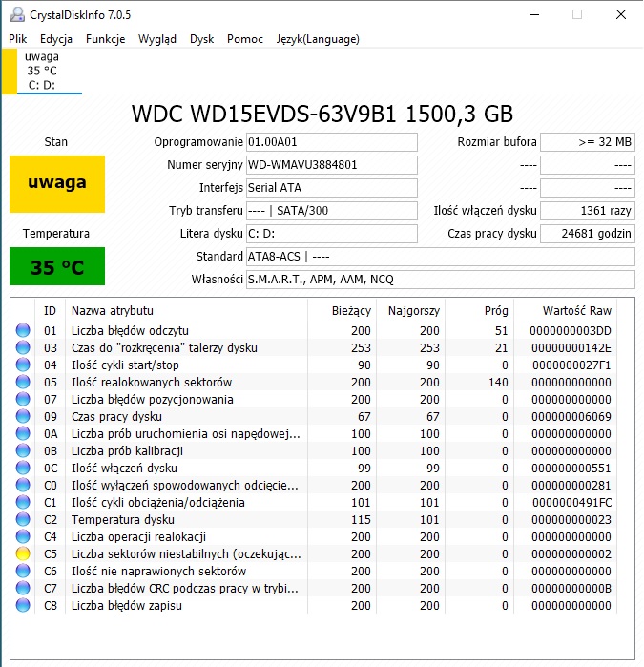The image size is (644, 667).
Task: Click the Ilość włączeń dysku 1361 razy field
Action: tap(588, 211)
